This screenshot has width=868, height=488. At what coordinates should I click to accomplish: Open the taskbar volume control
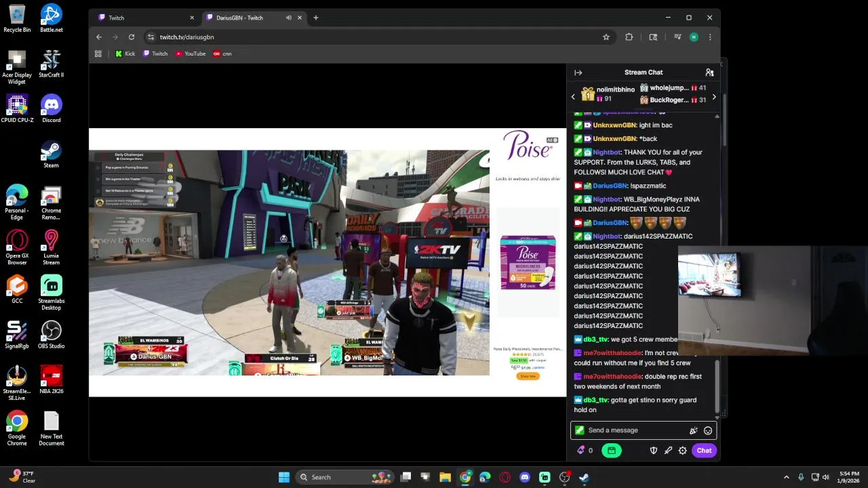click(x=826, y=477)
